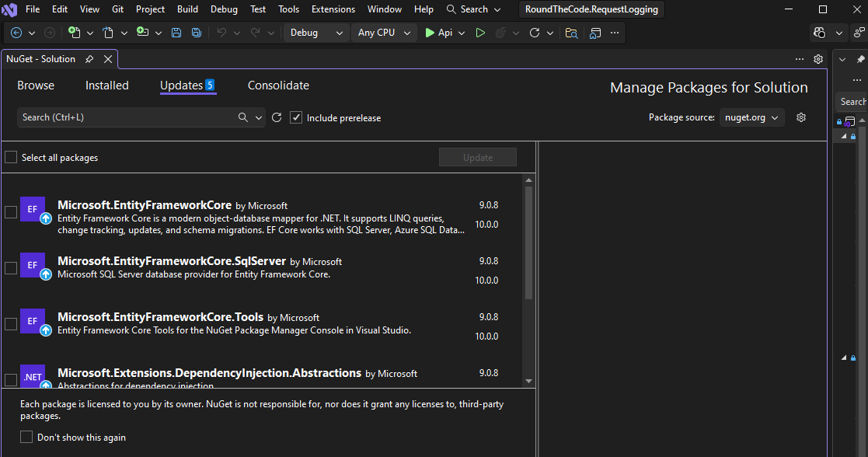Open the Any CPU platform dropdown
Image resolution: width=868 pixels, height=457 pixels.
[385, 33]
